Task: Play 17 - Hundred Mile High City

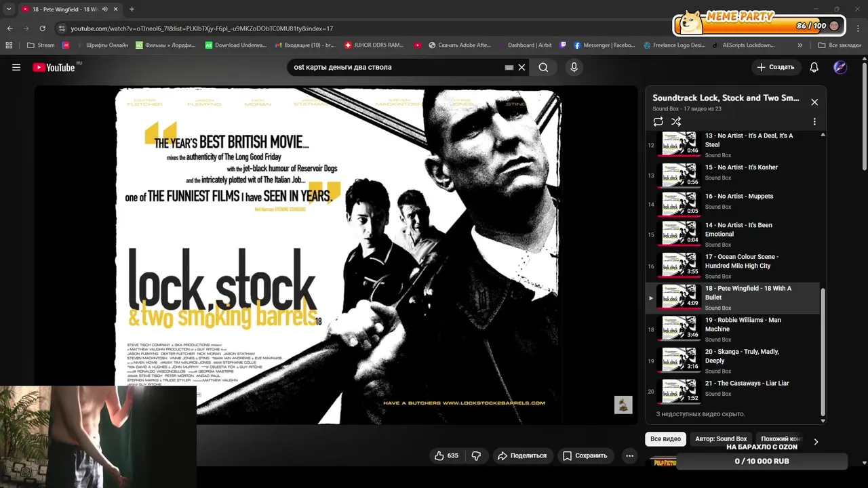Action: 733,266
